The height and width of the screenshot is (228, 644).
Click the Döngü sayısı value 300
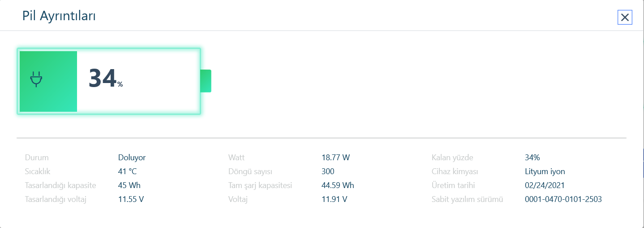(x=328, y=171)
